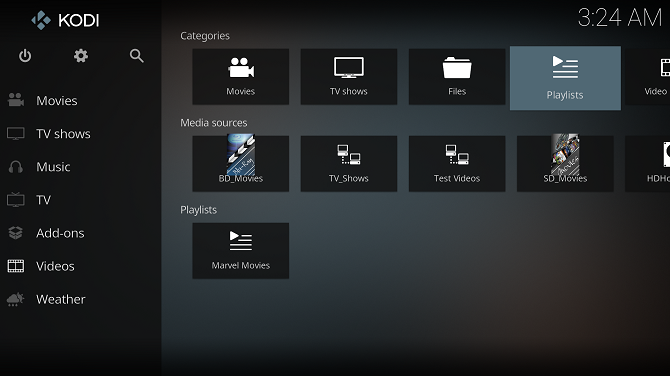This screenshot has height=376, width=670.
Task: Open the SD_Movies media source
Action: pyautogui.click(x=565, y=164)
